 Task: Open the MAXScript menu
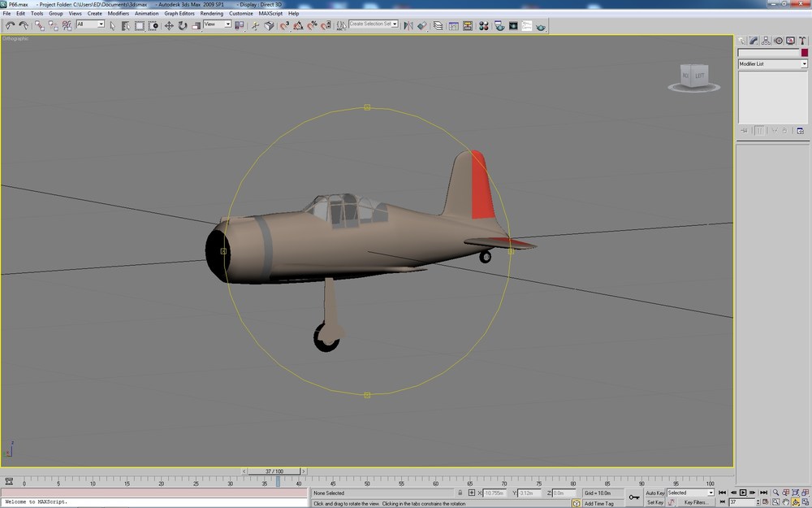tap(271, 14)
